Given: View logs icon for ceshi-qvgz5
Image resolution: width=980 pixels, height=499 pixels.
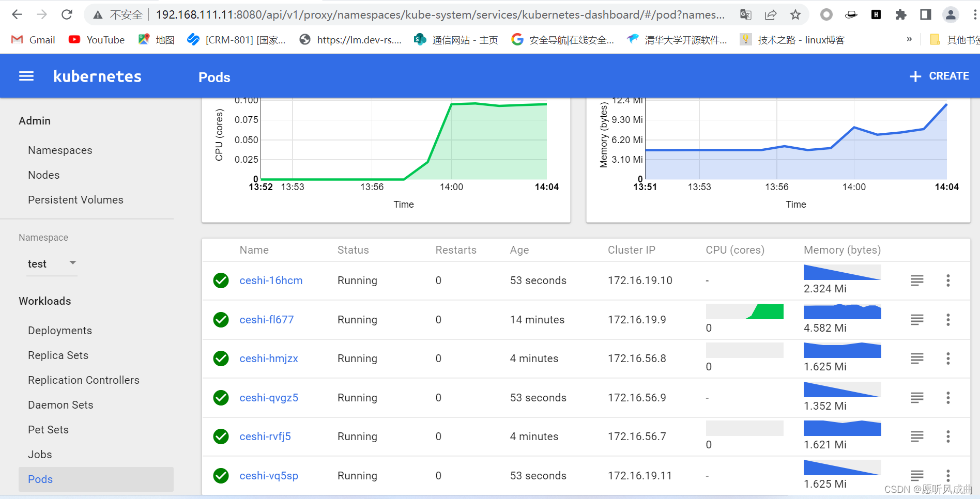Looking at the screenshot, I should pyautogui.click(x=917, y=398).
